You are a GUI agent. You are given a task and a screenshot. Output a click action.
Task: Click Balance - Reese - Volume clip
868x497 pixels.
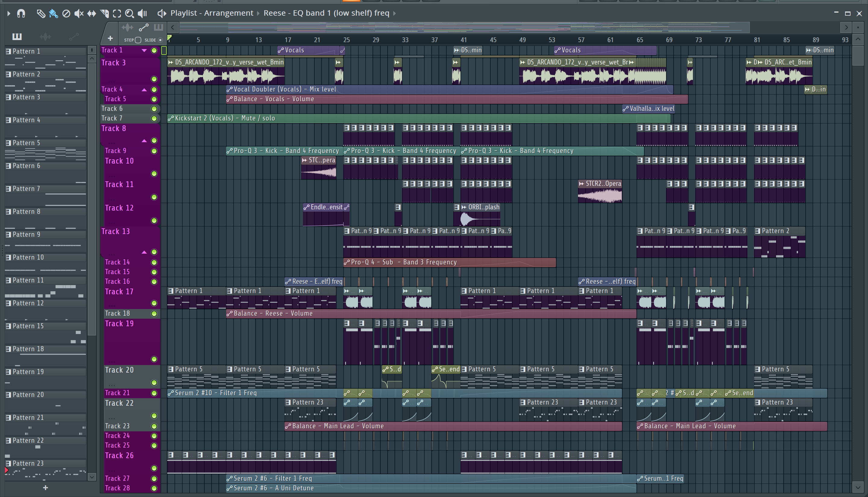tap(431, 313)
